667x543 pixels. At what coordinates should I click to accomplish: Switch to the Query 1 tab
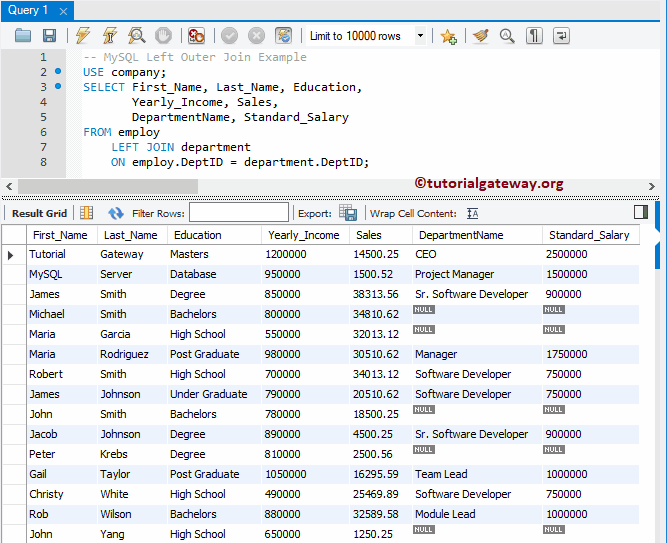(x=28, y=10)
